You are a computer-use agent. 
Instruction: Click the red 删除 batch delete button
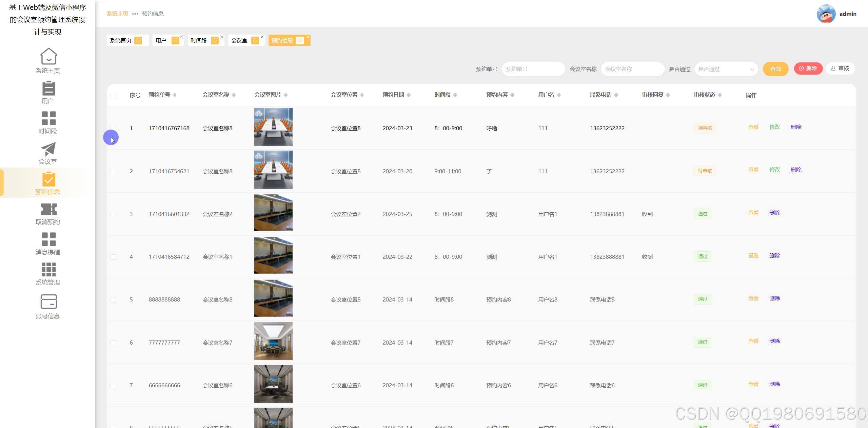coord(808,69)
